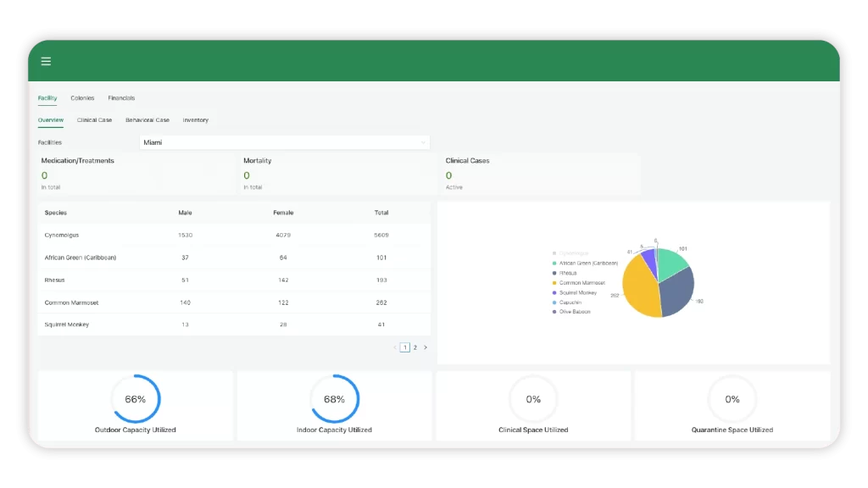Image resolution: width=868 pixels, height=488 pixels.
Task: Click the Outdoor Capacity Utilized 66% gauge
Action: click(136, 399)
